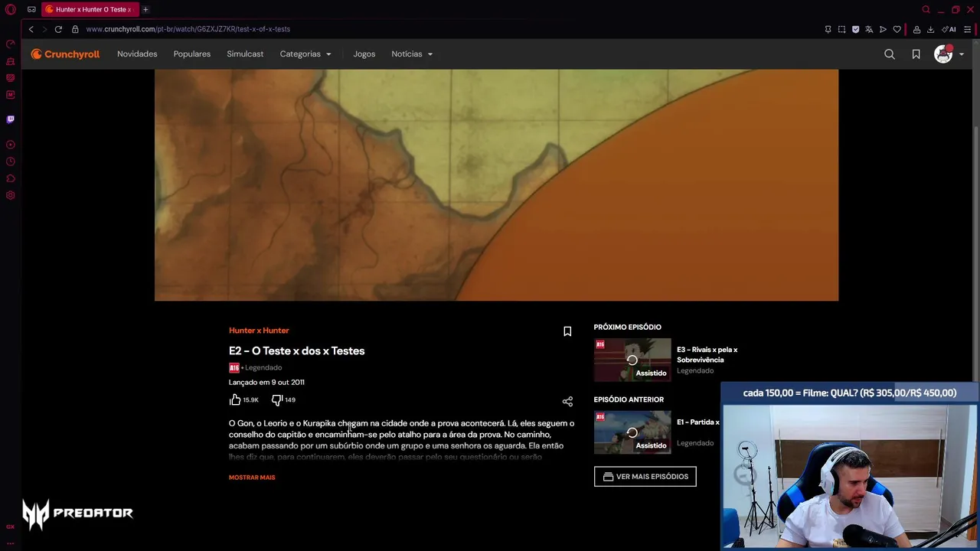This screenshot has height=551, width=980.
Task: Add page to bookmarks heart icon
Action: (897, 29)
